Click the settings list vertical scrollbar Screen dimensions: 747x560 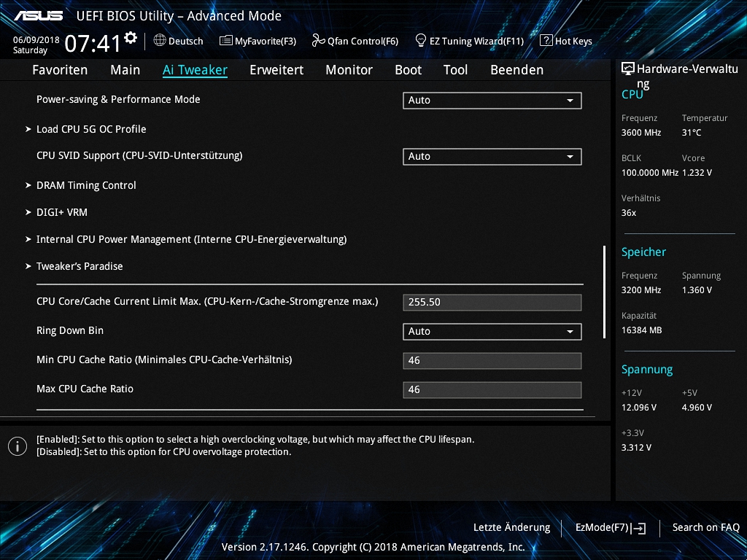(604, 292)
